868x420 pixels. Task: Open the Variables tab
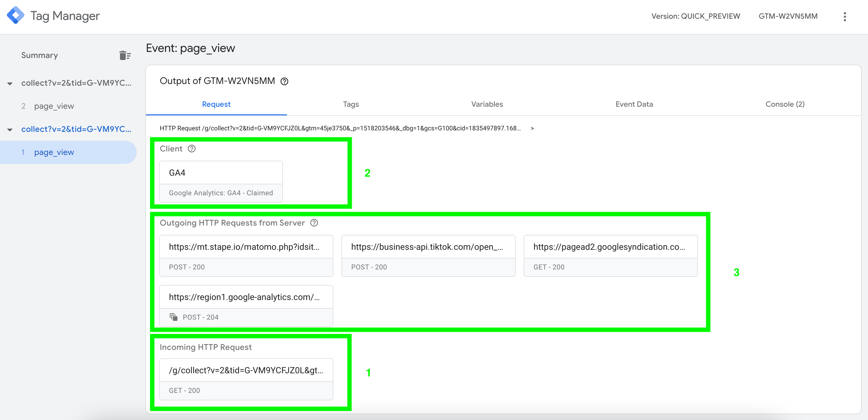[487, 104]
